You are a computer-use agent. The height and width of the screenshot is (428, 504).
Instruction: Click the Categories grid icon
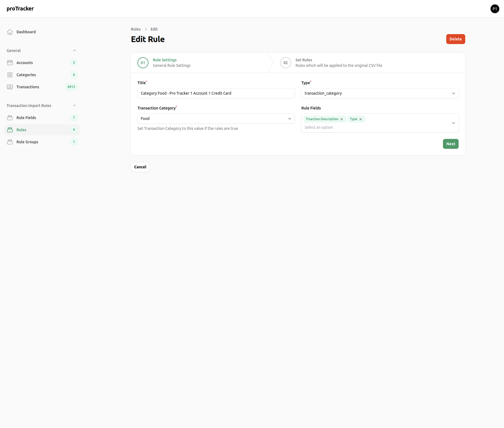(x=10, y=75)
